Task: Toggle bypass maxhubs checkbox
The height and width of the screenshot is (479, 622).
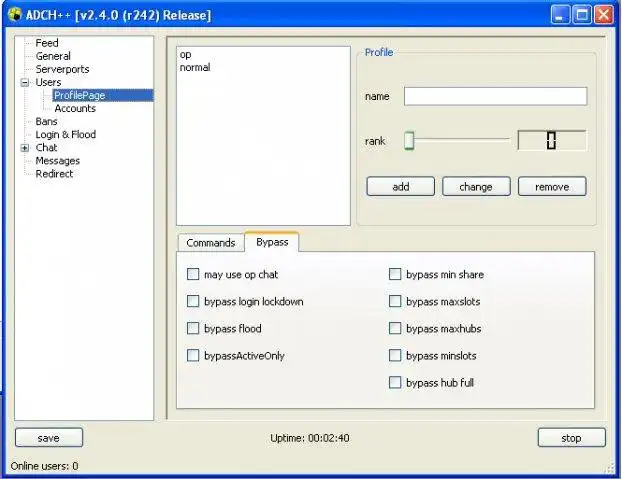Action: [395, 328]
